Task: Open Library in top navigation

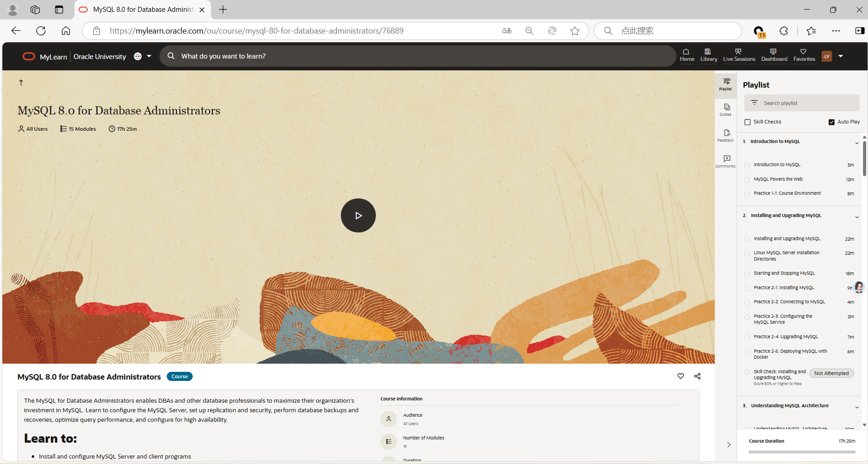Action: point(708,55)
